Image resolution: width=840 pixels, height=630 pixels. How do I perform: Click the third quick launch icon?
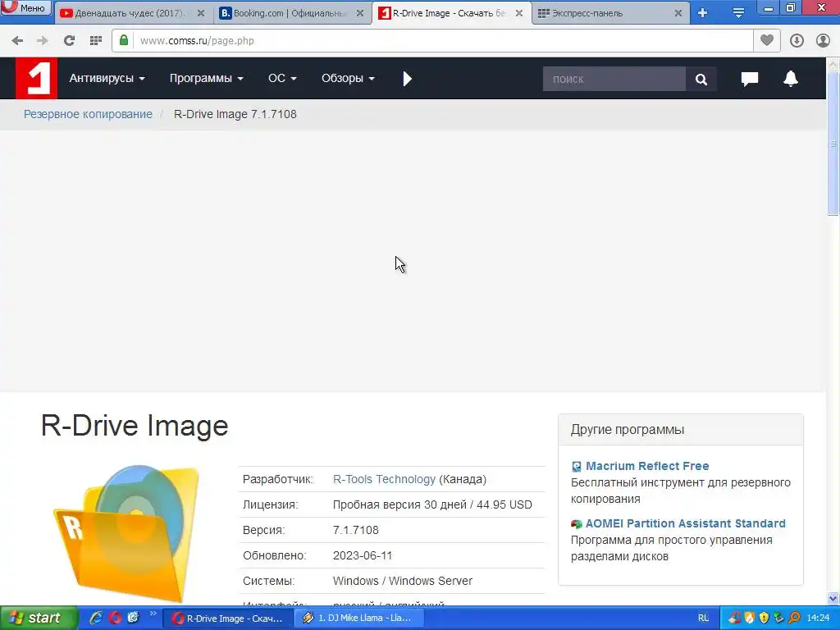[x=134, y=618]
